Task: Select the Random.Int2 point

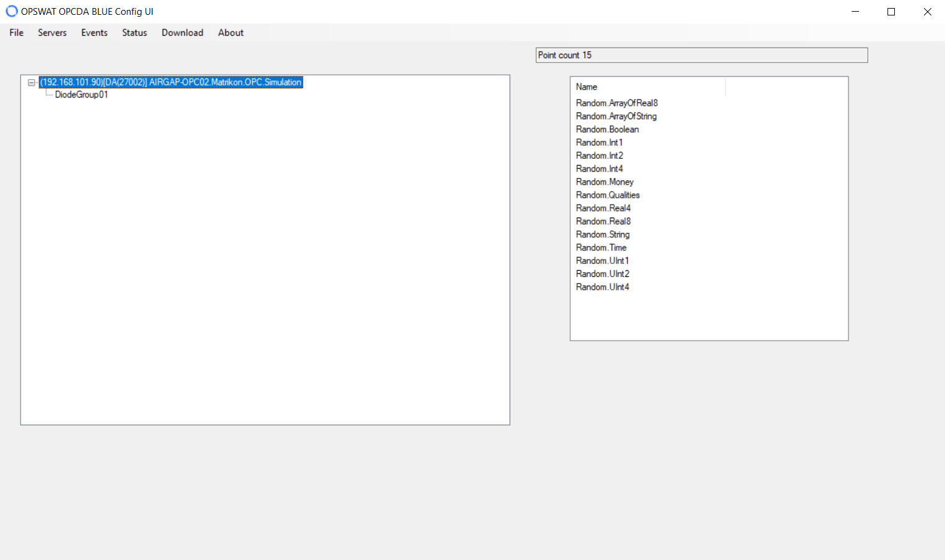Action: click(599, 156)
